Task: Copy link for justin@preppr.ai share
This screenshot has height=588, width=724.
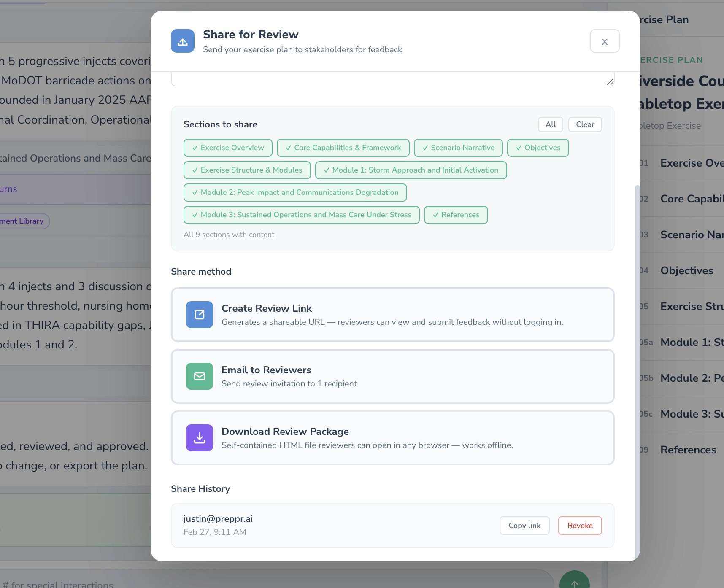Action: point(524,526)
